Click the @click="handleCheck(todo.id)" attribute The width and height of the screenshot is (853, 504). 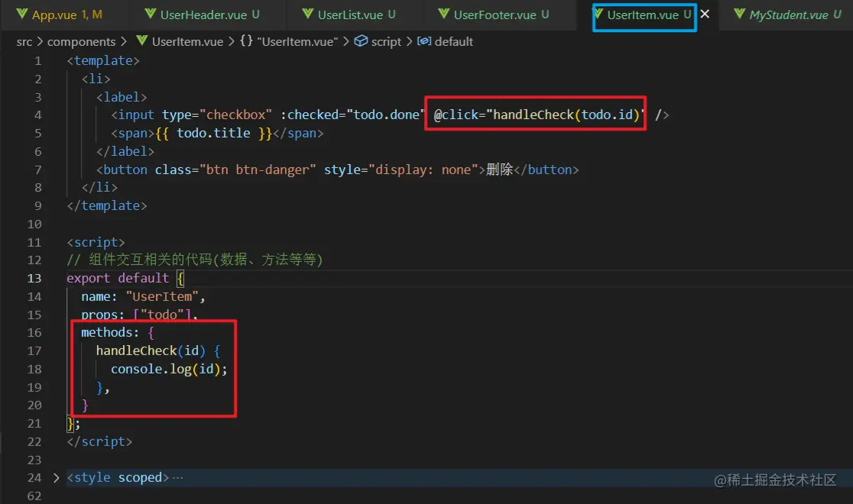click(539, 115)
